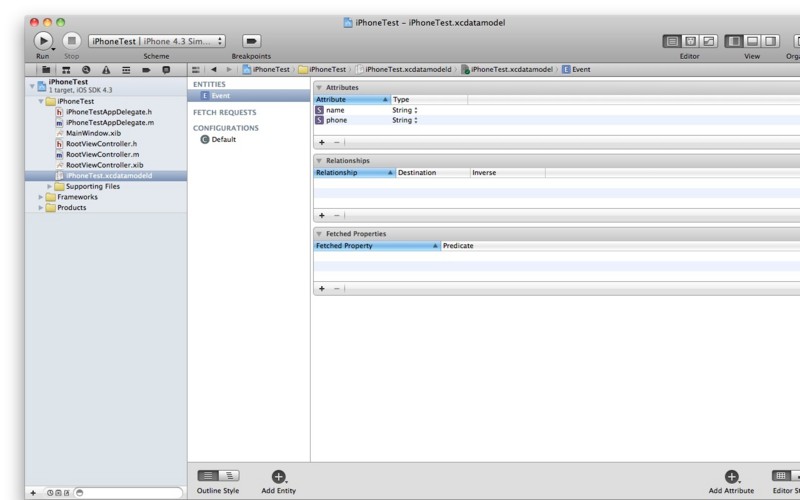
Task: Click iPhoneTest.xcdatamodel in jump bar
Action: [x=507, y=70]
